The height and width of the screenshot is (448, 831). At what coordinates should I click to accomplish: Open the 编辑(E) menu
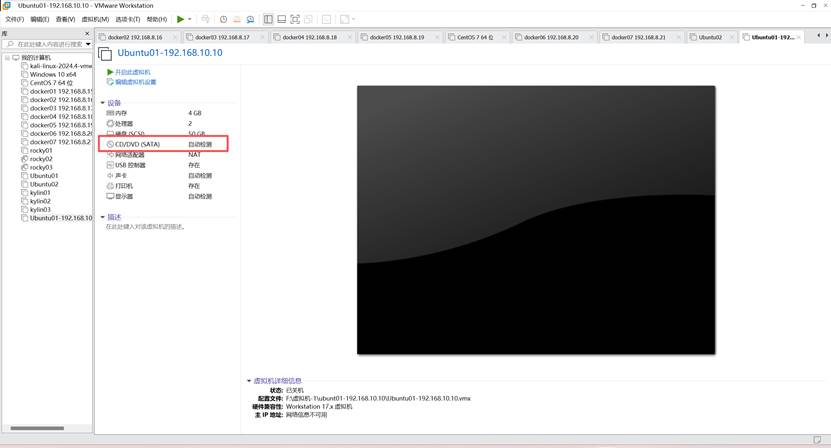tap(39, 19)
